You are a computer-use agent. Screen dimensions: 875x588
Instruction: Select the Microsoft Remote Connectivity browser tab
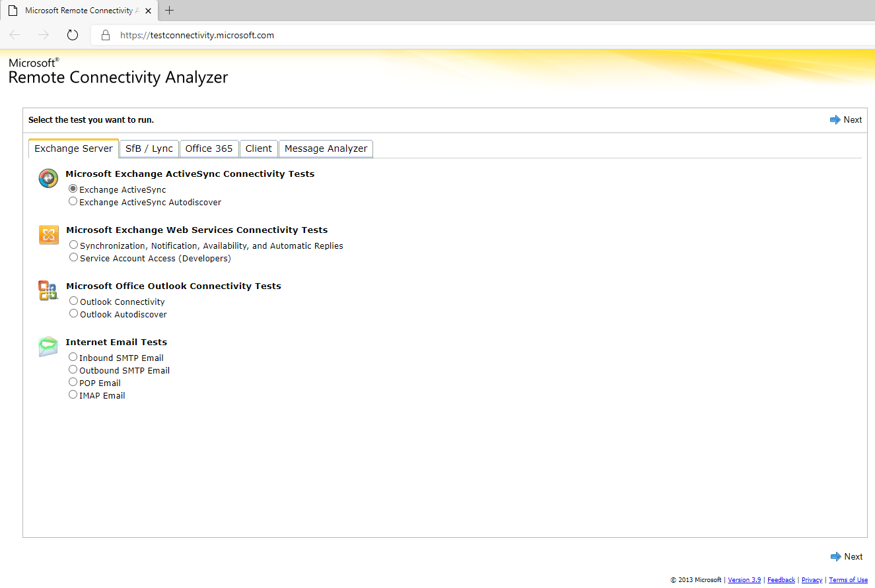pos(79,11)
